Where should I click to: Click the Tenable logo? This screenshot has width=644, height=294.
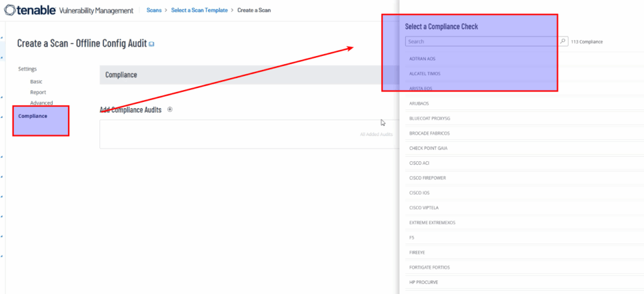click(x=31, y=11)
